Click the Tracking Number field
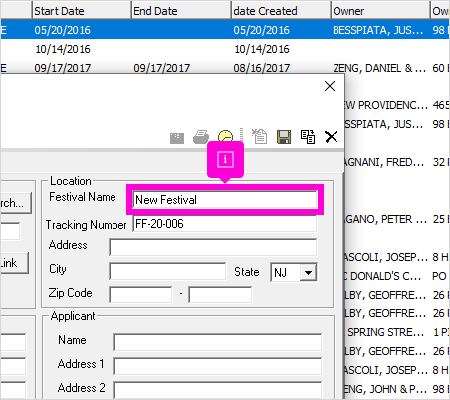The width and height of the screenshot is (450, 400). pyautogui.click(x=225, y=224)
